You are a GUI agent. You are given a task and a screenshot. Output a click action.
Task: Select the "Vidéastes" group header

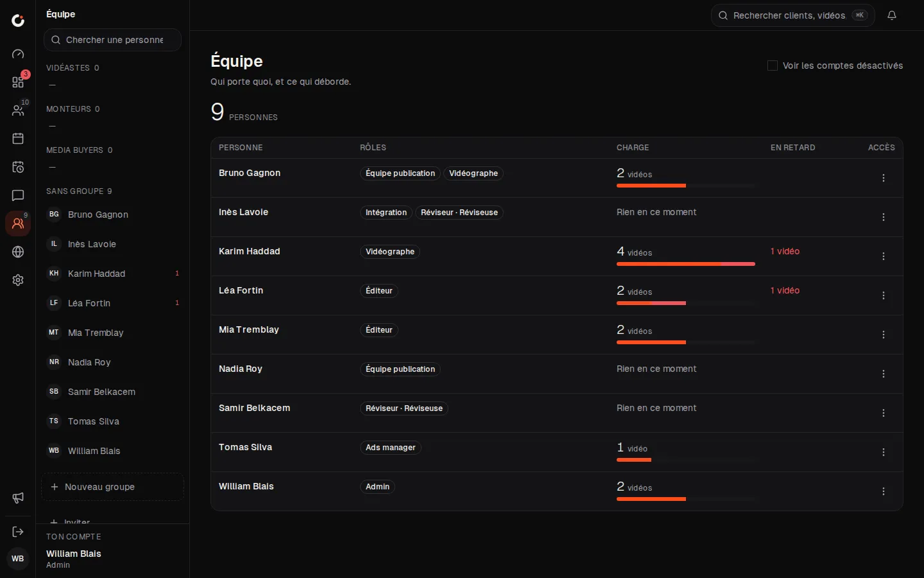click(73, 68)
